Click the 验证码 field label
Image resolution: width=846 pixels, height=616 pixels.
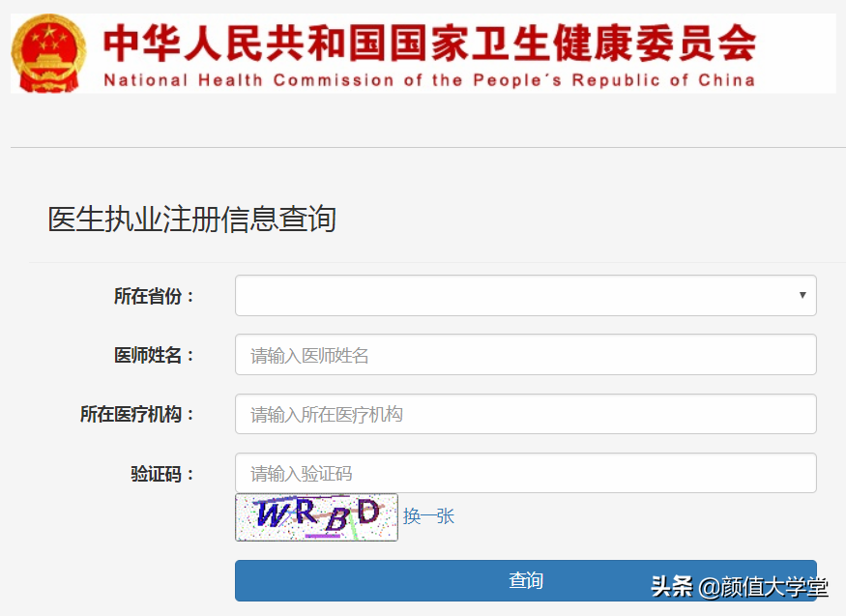pyautogui.click(x=162, y=474)
